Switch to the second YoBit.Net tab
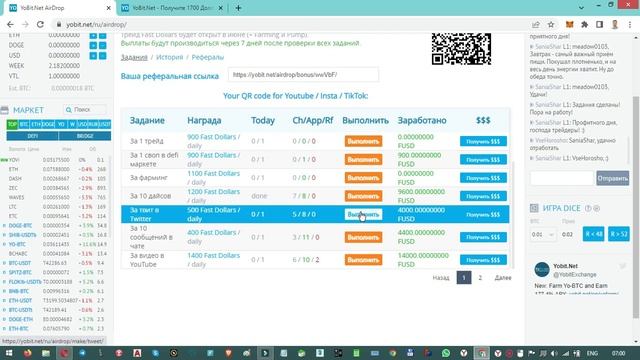Screen dimensions: 640x360 172,8
